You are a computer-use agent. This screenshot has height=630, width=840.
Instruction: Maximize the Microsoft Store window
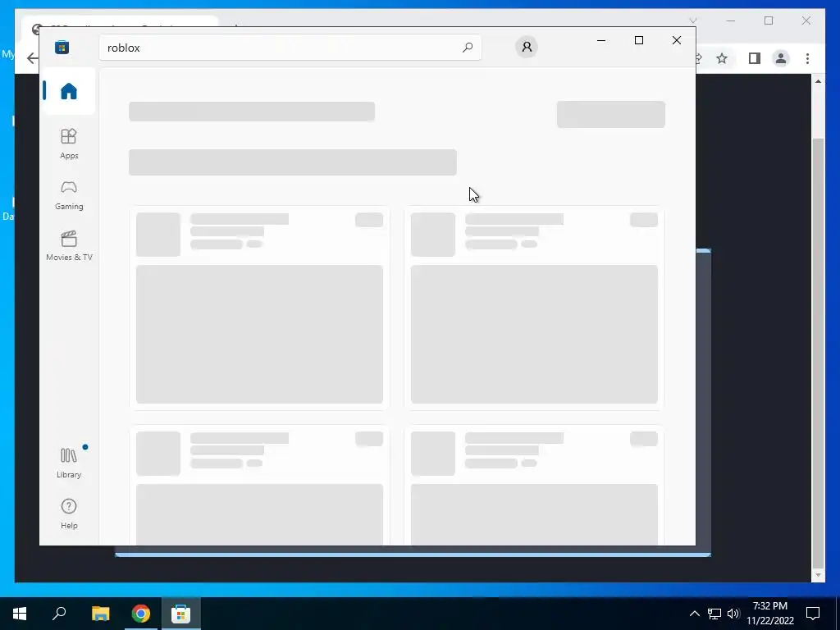click(x=638, y=40)
